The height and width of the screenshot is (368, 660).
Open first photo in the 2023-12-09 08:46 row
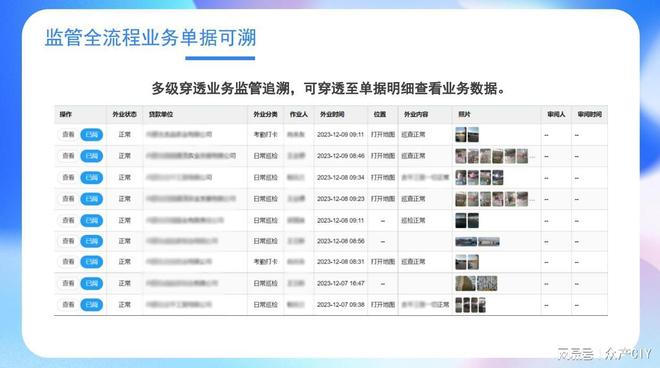pos(461,156)
